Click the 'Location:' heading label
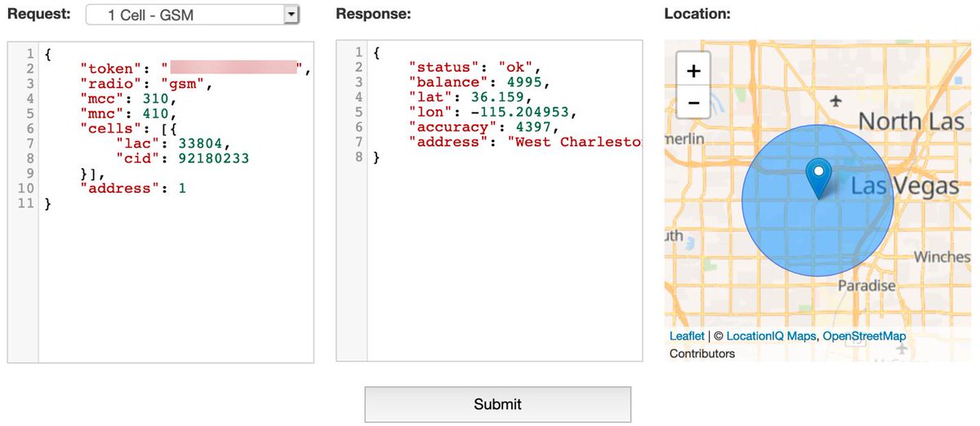The height and width of the screenshot is (426, 980). click(x=697, y=14)
